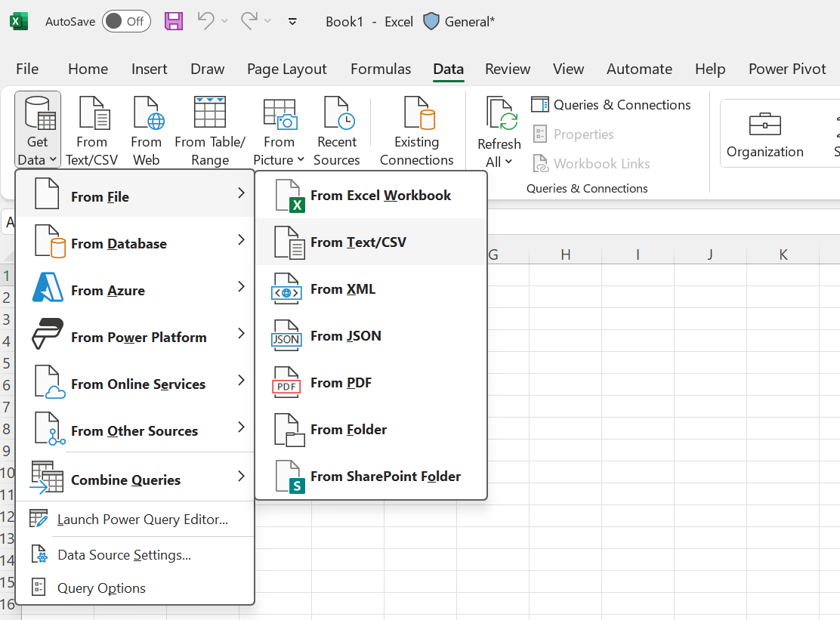Screen dimensions: 840x620
Task: Choose From SharePoint Folder in submenu
Action: tap(371, 476)
